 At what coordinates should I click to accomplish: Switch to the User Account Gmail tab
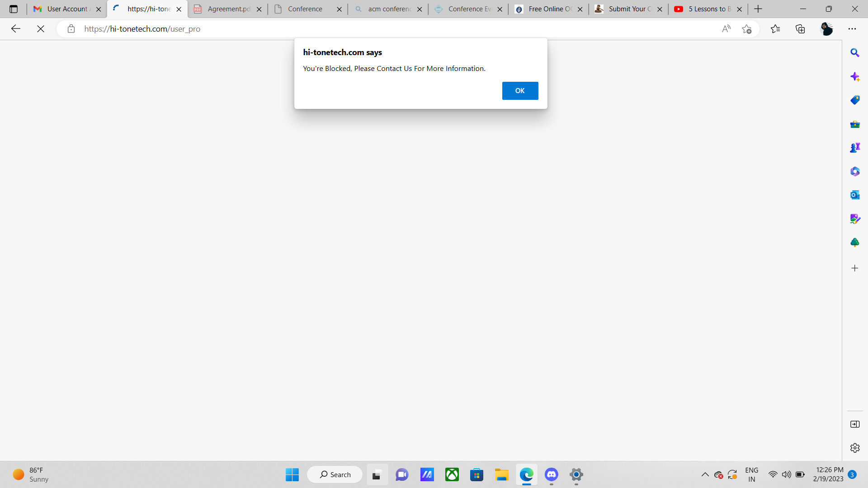[x=67, y=9]
